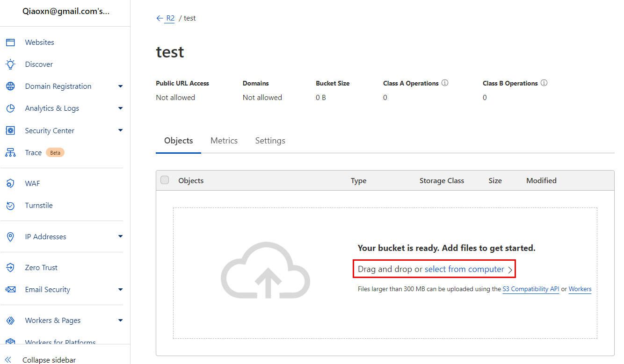Click the back arrow next to R2

tap(160, 18)
